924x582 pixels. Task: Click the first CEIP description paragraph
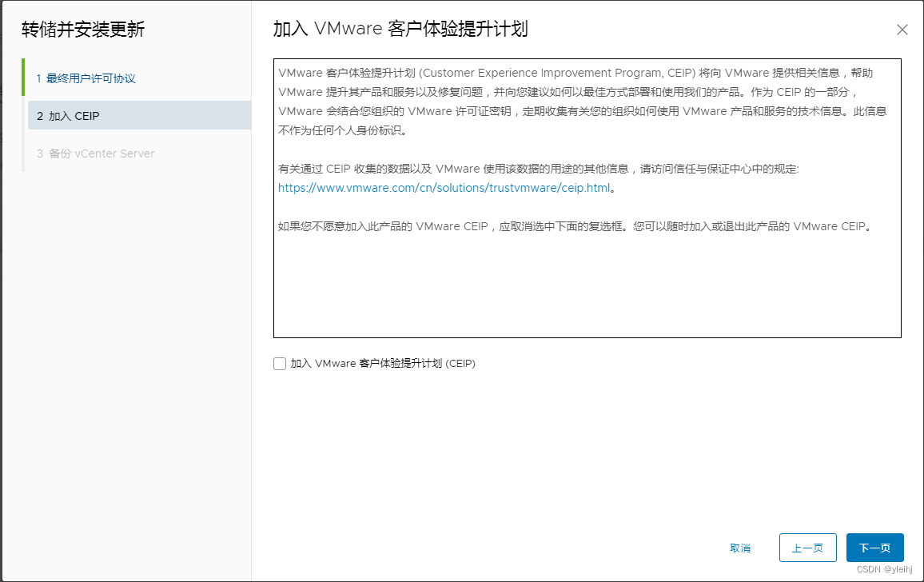pyautogui.click(x=582, y=102)
